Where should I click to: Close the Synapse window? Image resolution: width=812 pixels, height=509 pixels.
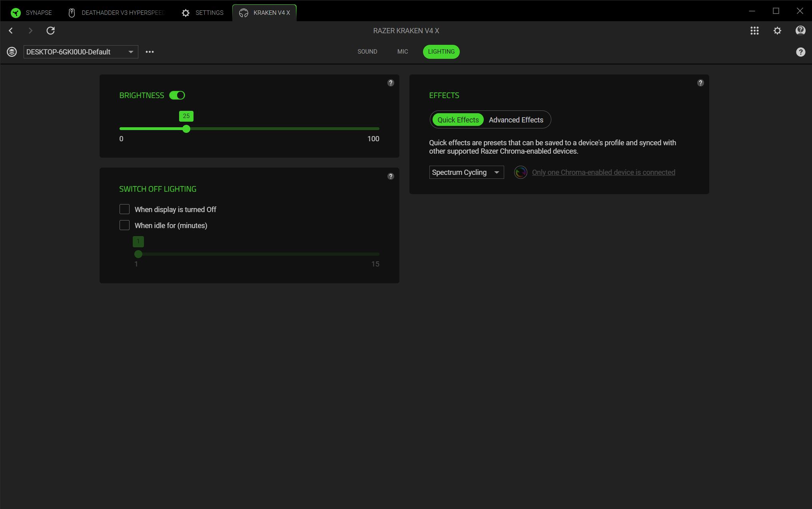800,11
